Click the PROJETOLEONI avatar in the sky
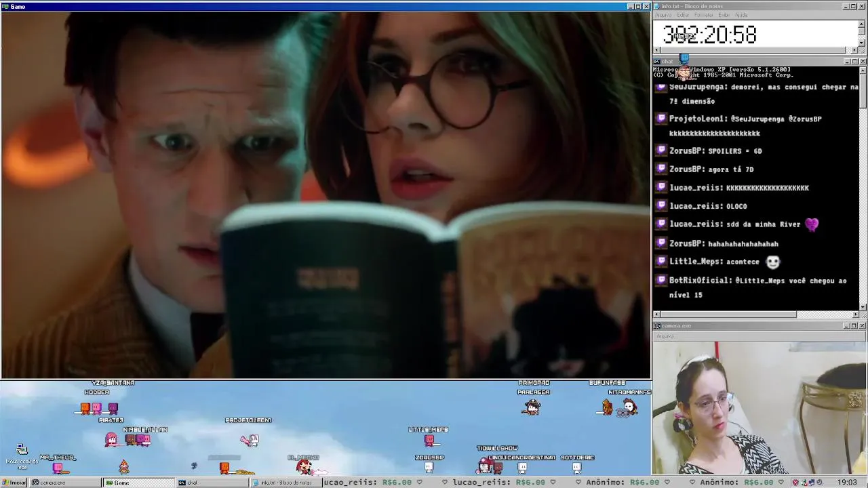The width and height of the screenshot is (868, 488). (250, 441)
